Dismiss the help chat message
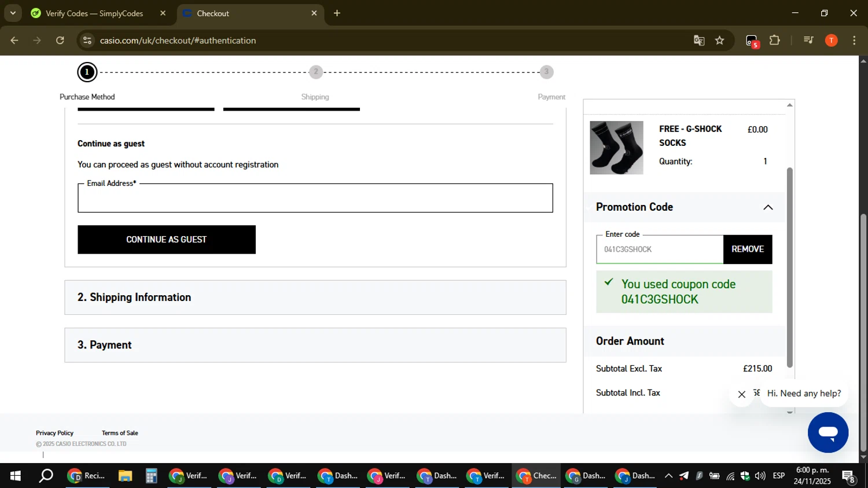The height and width of the screenshot is (488, 868). click(742, 394)
